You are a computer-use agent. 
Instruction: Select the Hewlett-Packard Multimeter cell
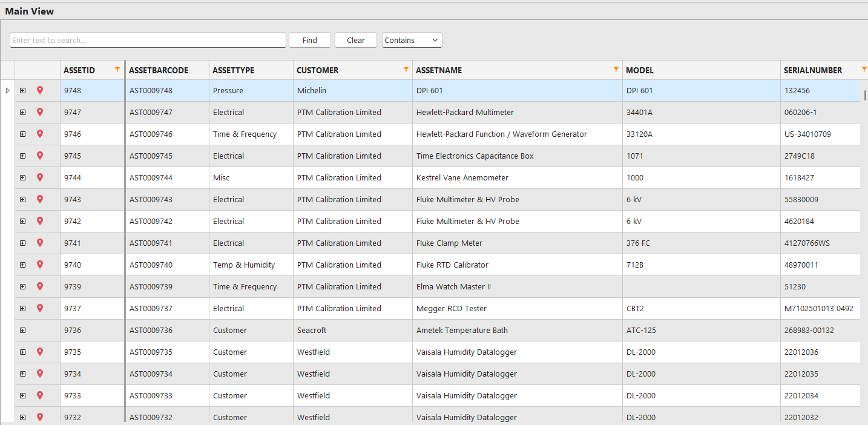click(x=518, y=112)
